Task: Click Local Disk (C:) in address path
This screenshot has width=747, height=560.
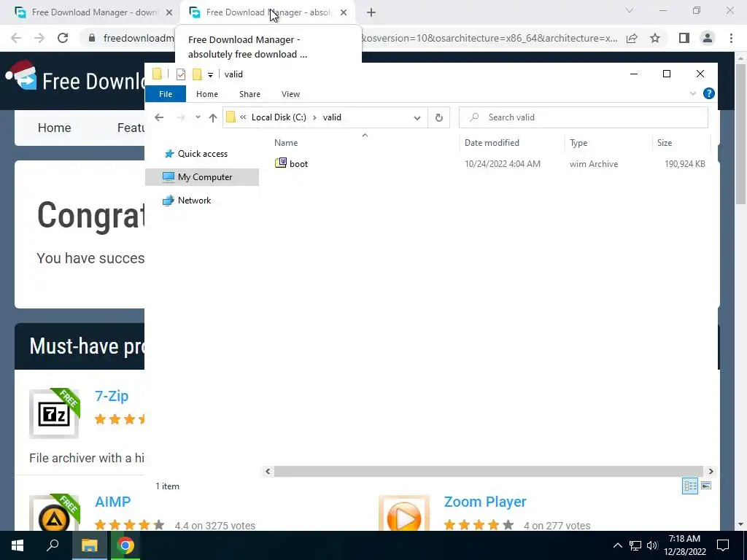Action: point(279,117)
